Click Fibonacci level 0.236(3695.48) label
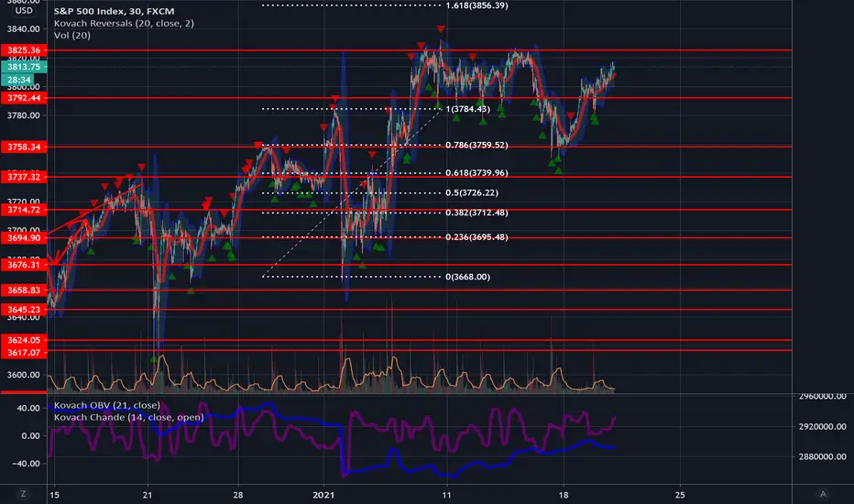The image size is (854, 504). click(x=476, y=237)
